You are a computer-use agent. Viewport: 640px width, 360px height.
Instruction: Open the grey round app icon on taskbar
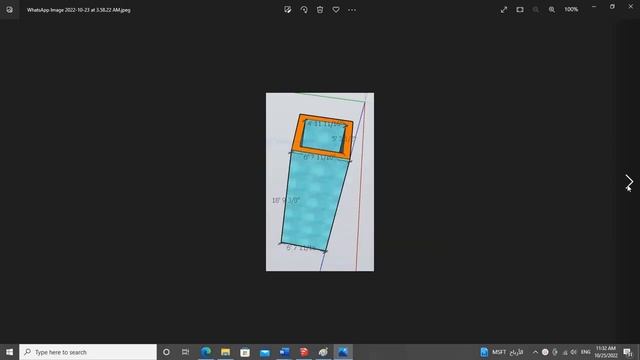(323, 352)
